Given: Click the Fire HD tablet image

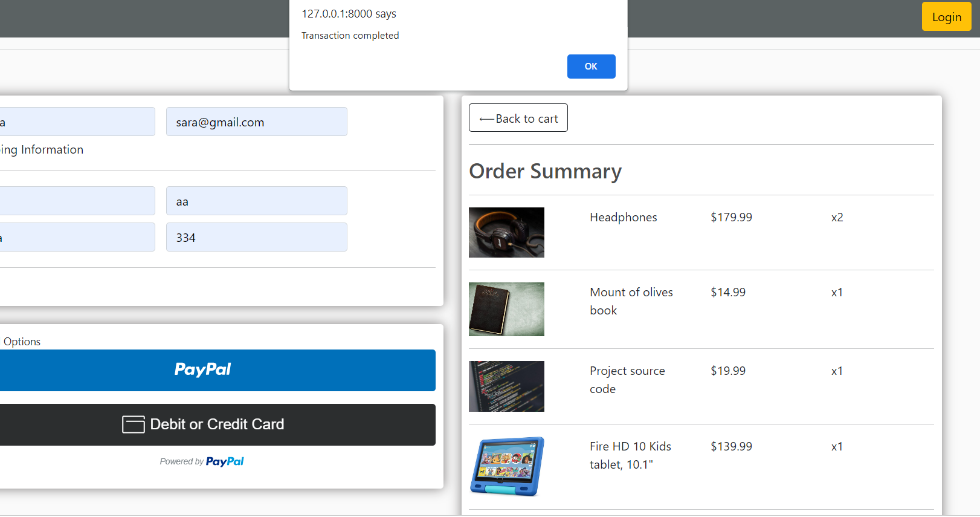Looking at the screenshot, I should click(506, 466).
